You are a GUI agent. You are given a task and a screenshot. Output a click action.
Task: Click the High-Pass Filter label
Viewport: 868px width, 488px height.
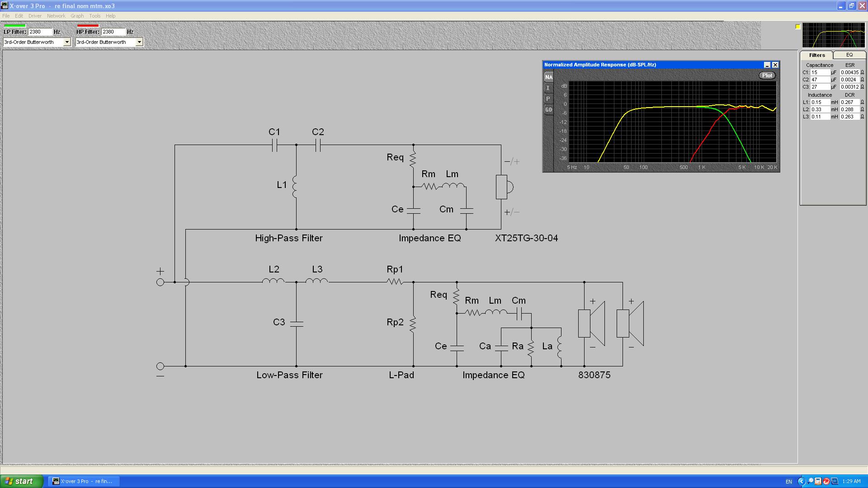point(289,238)
